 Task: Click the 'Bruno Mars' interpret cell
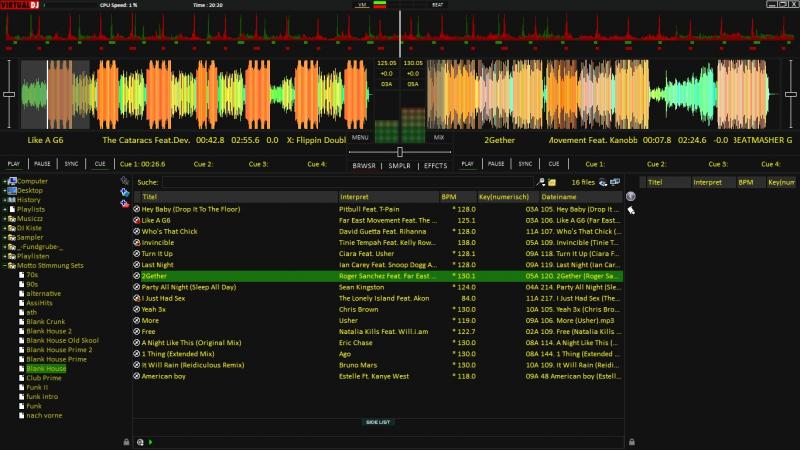pyautogui.click(x=358, y=365)
